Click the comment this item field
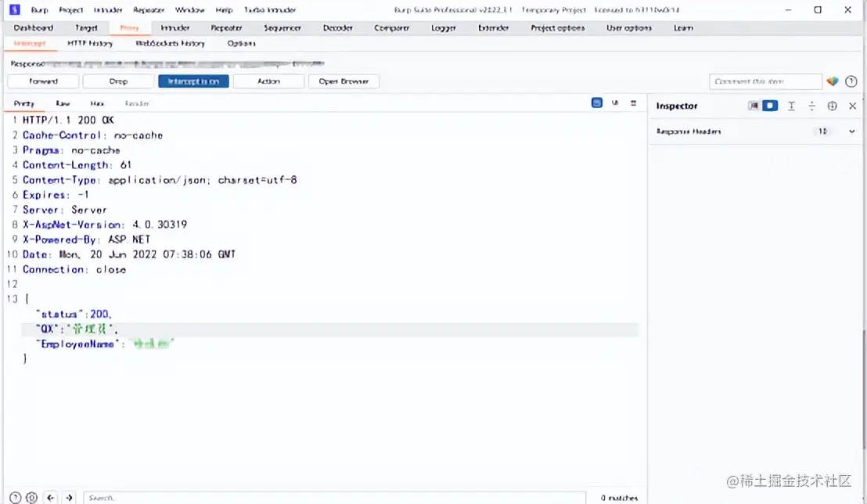The height and width of the screenshot is (504, 867). [x=765, y=81]
